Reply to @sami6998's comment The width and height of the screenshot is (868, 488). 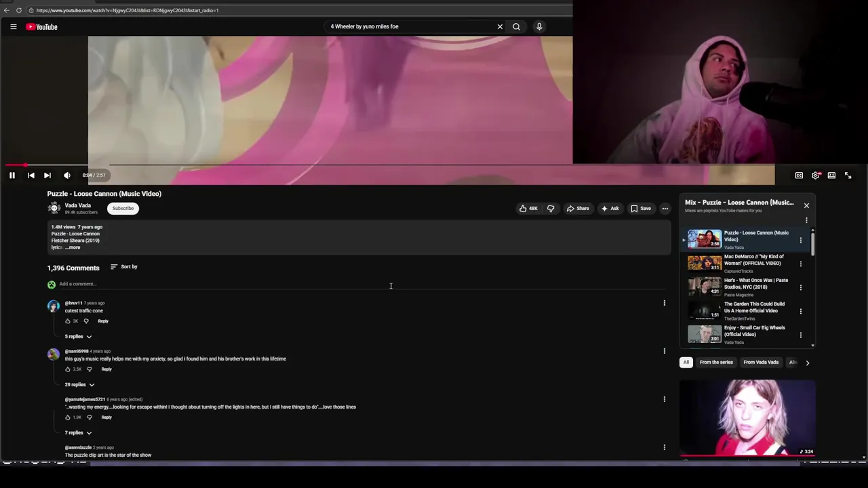[106, 369]
